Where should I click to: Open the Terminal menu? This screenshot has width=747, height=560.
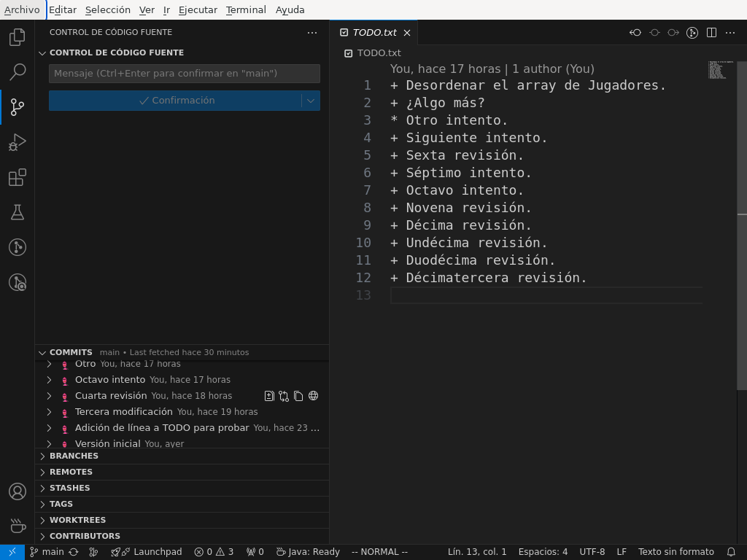pos(246,9)
